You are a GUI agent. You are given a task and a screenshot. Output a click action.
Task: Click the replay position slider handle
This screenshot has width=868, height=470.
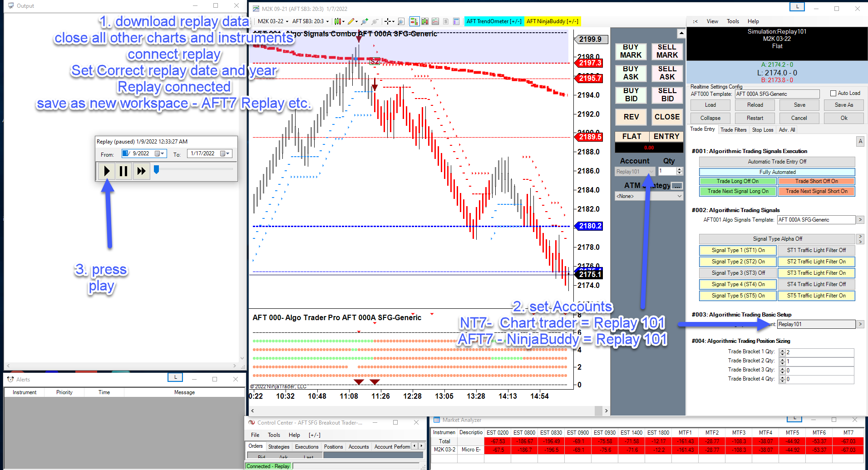157,169
